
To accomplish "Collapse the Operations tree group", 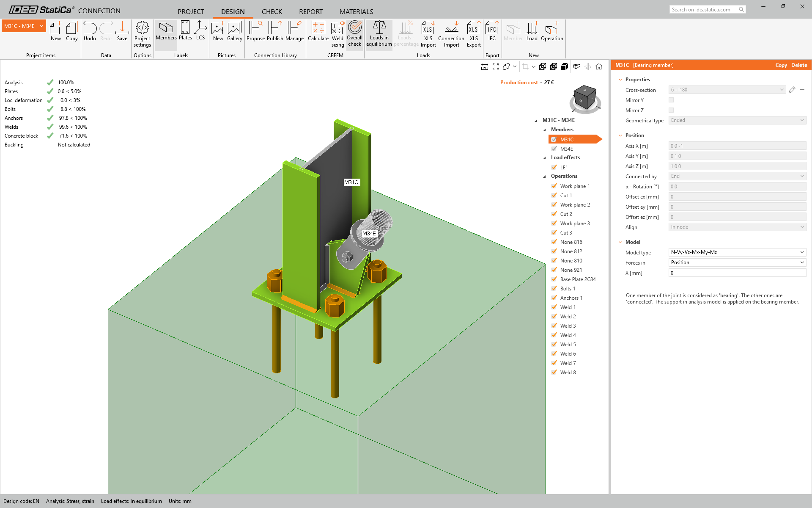I will click(x=545, y=177).
